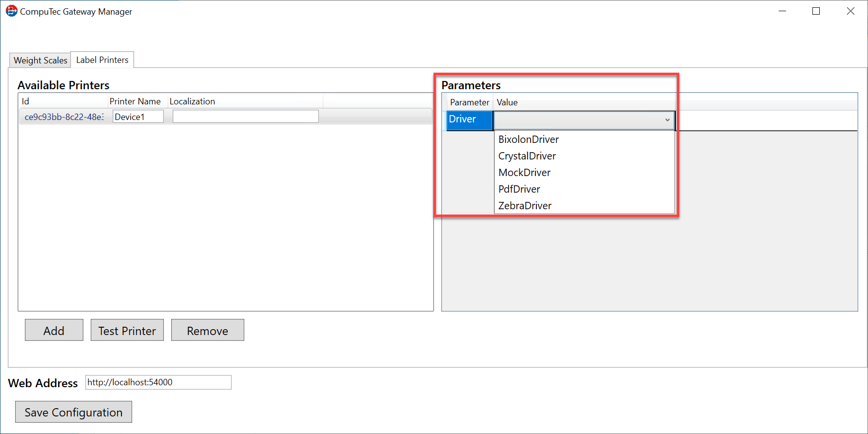This screenshot has height=434, width=868.
Task: Choose BixolonDriver from the driver list
Action: point(528,139)
